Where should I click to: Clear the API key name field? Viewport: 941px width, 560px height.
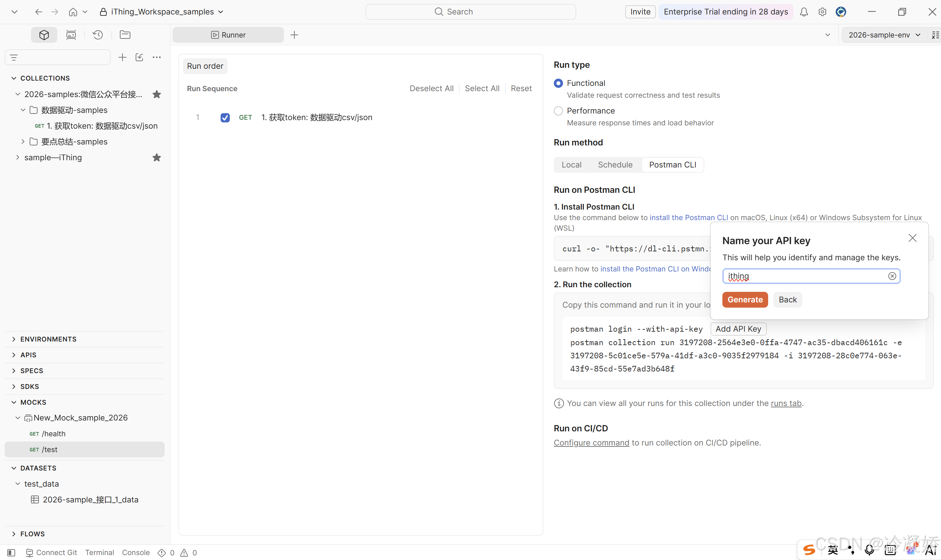tap(892, 276)
